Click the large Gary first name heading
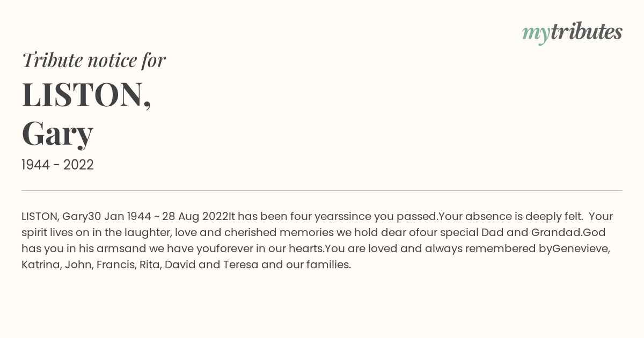The image size is (644, 338). coord(57,134)
